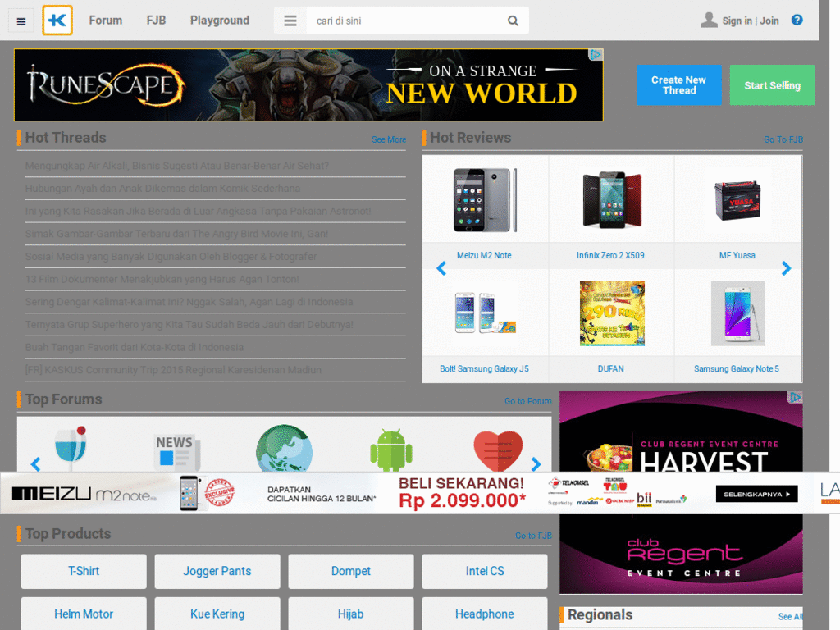This screenshot has width=840, height=630.
Task: Open the search category menu icon
Action: click(x=290, y=21)
